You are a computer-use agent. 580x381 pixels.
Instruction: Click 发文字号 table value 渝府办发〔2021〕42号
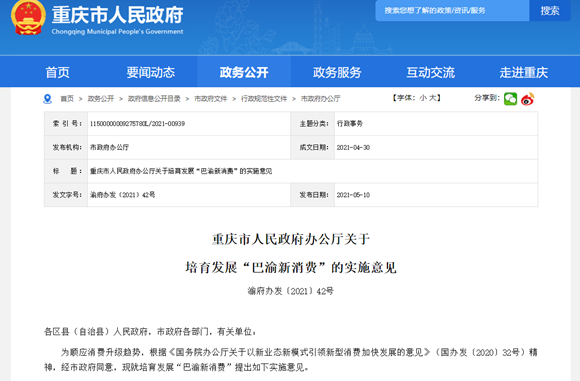click(x=122, y=195)
